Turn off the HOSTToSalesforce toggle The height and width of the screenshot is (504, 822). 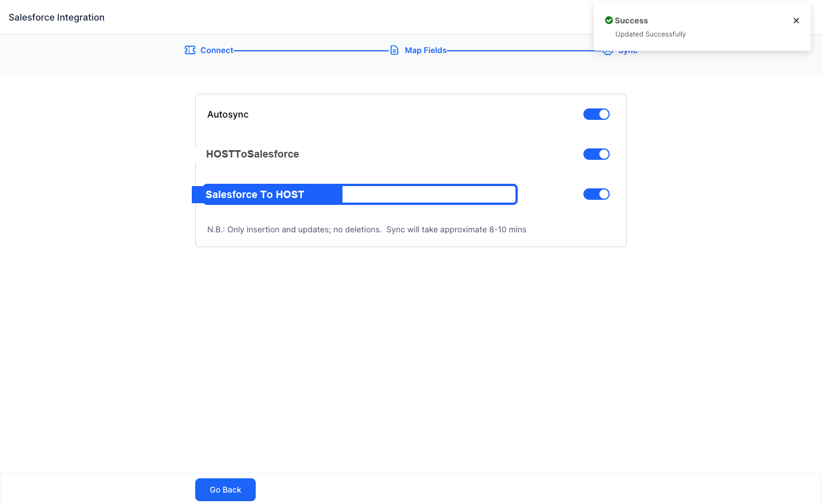click(597, 154)
